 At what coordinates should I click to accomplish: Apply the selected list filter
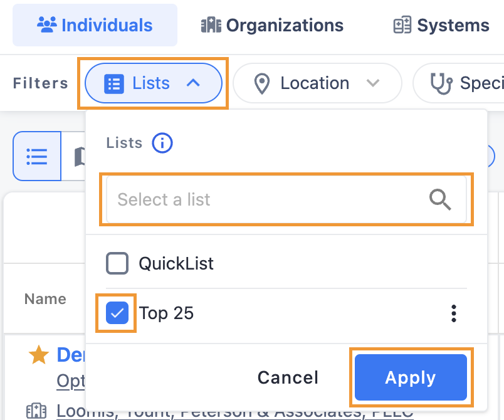tap(411, 377)
